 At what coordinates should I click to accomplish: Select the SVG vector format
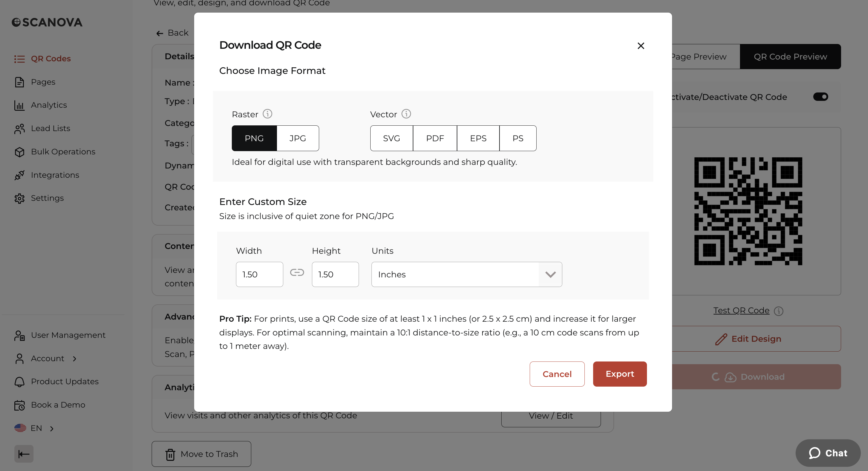(391, 138)
